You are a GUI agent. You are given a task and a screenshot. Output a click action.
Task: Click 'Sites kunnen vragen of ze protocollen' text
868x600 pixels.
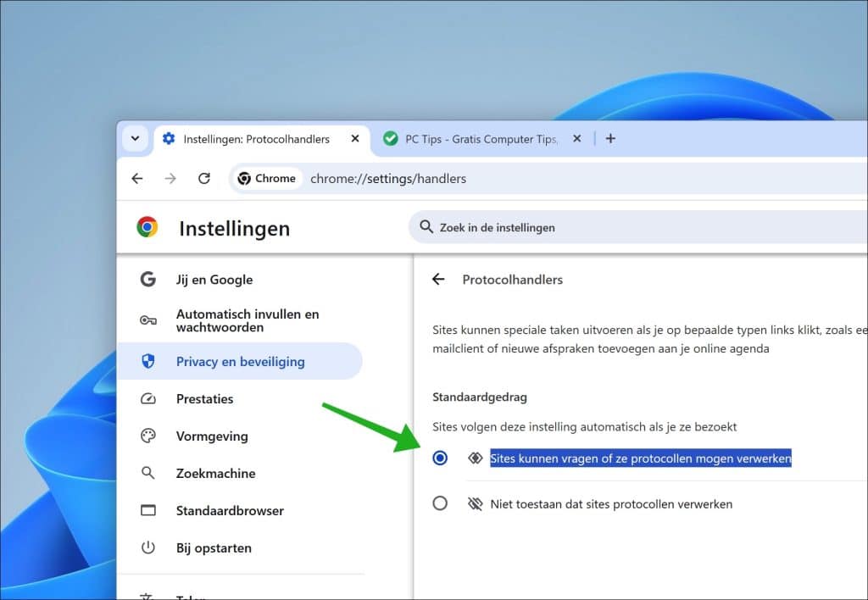coord(641,458)
